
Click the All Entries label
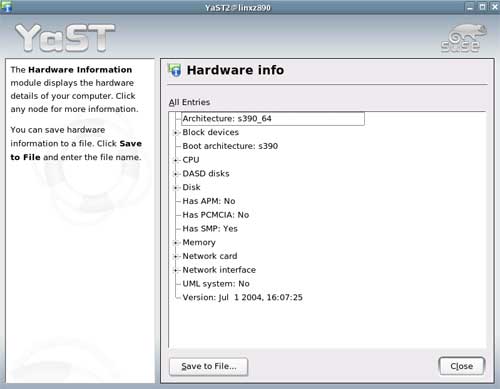pos(189,102)
